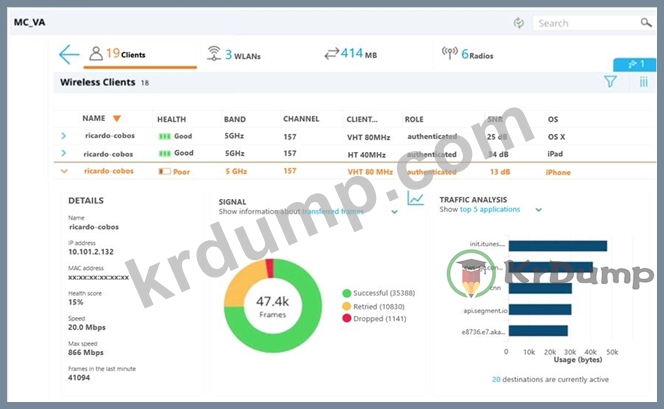This screenshot has width=664, height=409.
Task: Sort by the BAND column header
Action: [x=235, y=119]
